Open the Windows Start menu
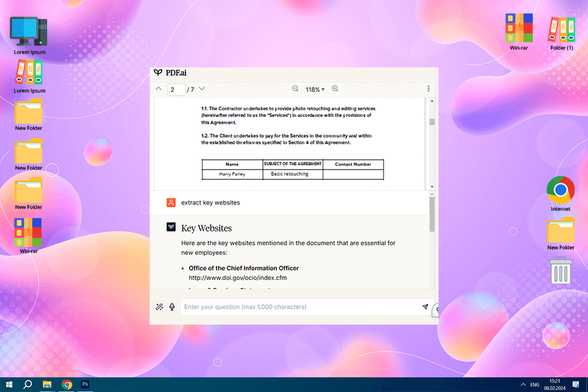 pos(9,385)
